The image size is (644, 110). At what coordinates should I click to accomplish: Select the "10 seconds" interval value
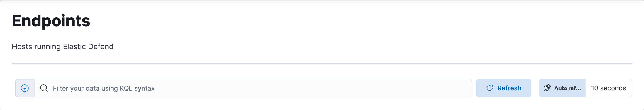click(x=608, y=88)
